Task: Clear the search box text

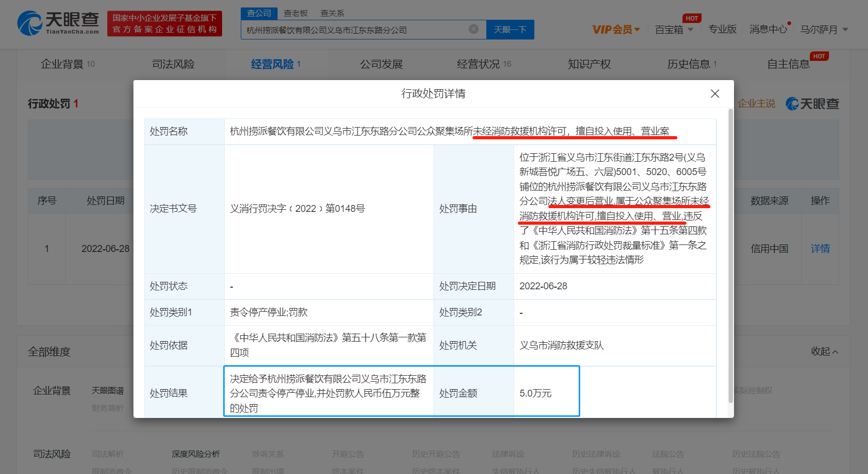Action: point(474,29)
